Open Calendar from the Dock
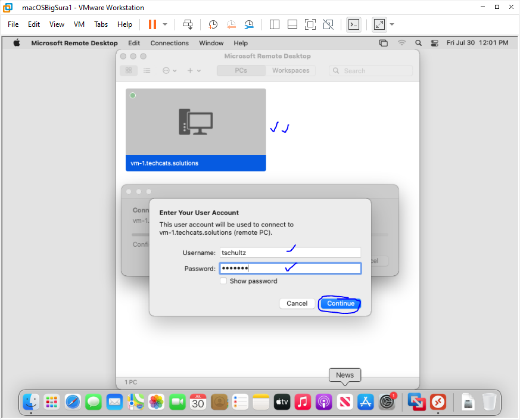The width and height of the screenshot is (520, 420). 198,402
